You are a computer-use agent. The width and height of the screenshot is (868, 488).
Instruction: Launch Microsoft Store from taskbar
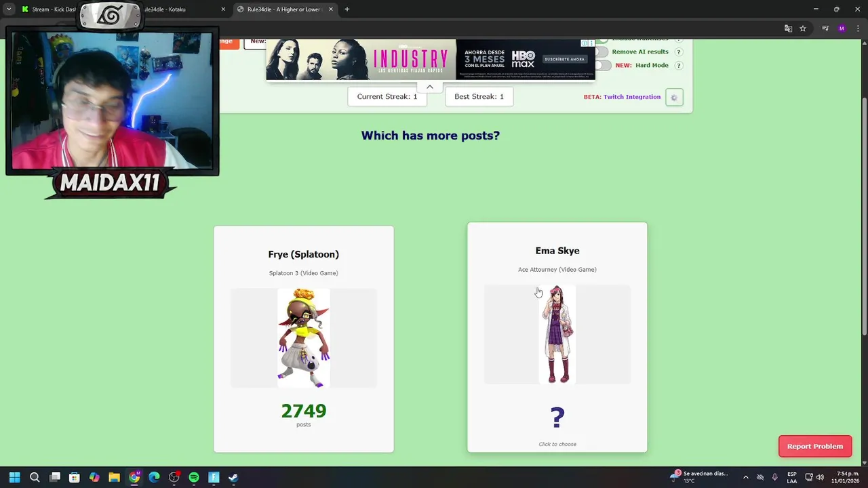[75, 477]
